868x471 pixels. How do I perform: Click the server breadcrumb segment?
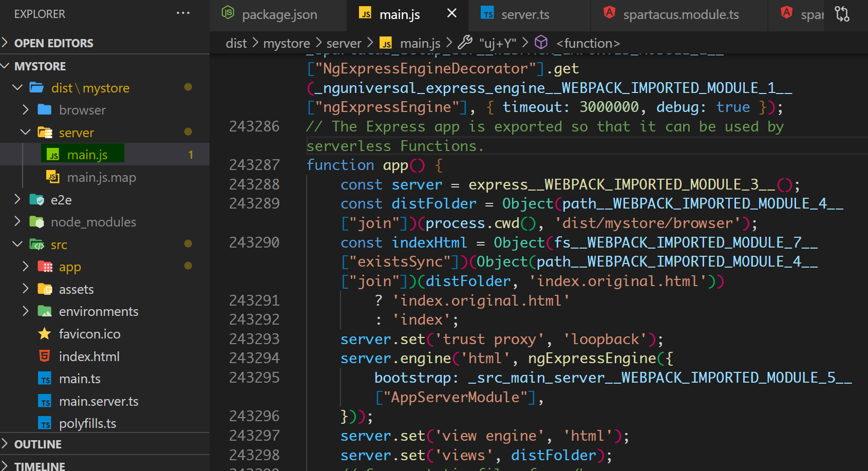[x=344, y=43]
